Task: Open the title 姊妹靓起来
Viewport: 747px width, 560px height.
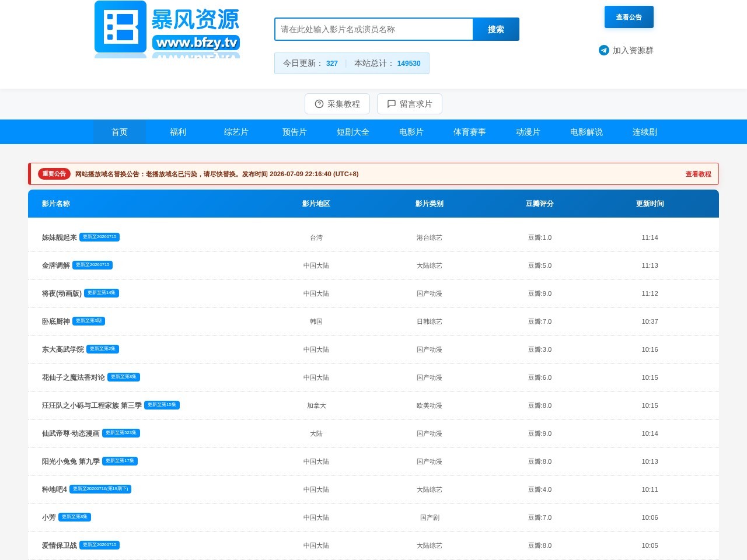Action: tap(59, 237)
